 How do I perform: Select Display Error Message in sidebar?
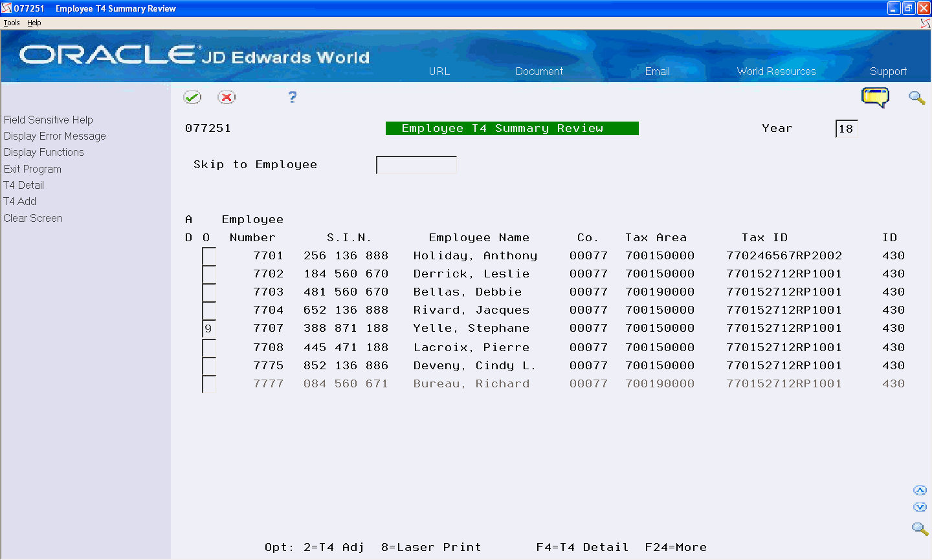(x=55, y=136)
